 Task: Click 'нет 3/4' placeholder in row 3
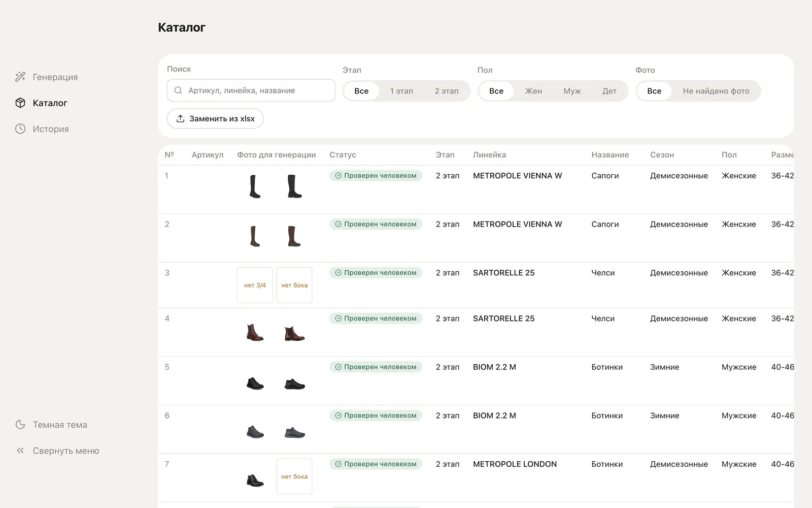click(255, 285)
